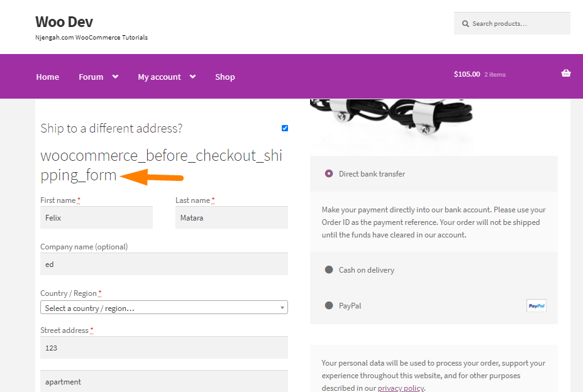This screenshot has height=392, width=583.
Task: Open the My account menu item
Action: [159, 77]
